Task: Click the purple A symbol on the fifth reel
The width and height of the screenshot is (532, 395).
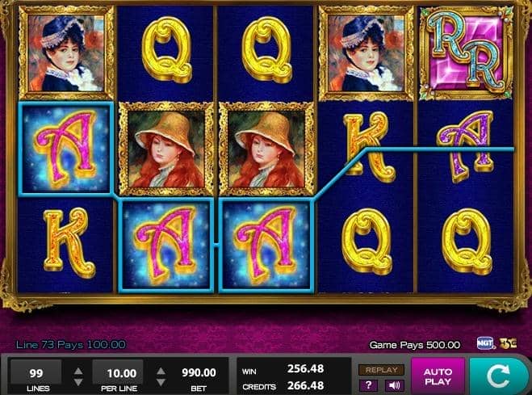Action: pos(466,146)
